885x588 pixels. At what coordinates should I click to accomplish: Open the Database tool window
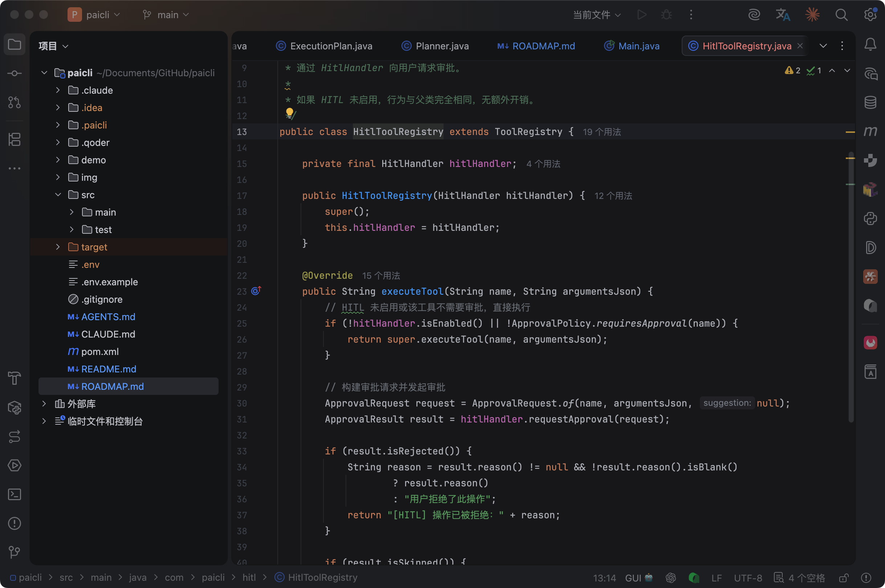click(x=870, y=102)
